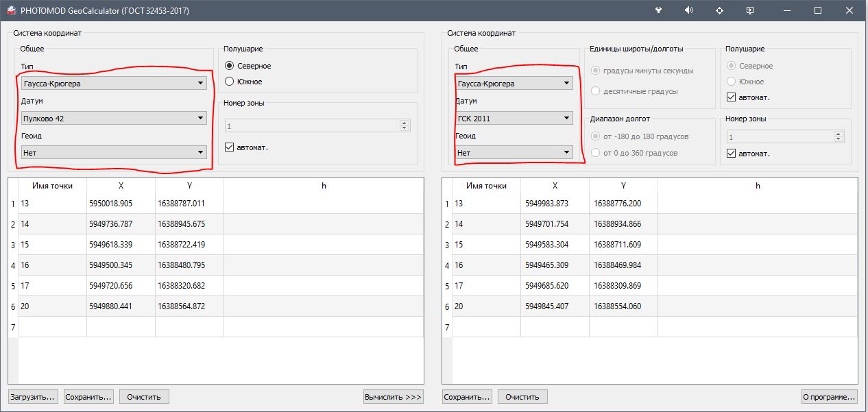Click the diamond target icon in title bar
This screenshot has width=868, height=412.
click(x=719, y=10)
